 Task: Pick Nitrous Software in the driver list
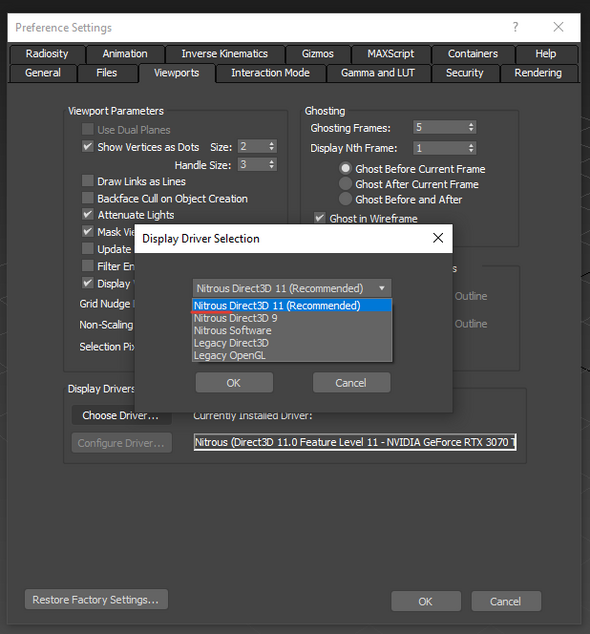click(x=233, y=330)
